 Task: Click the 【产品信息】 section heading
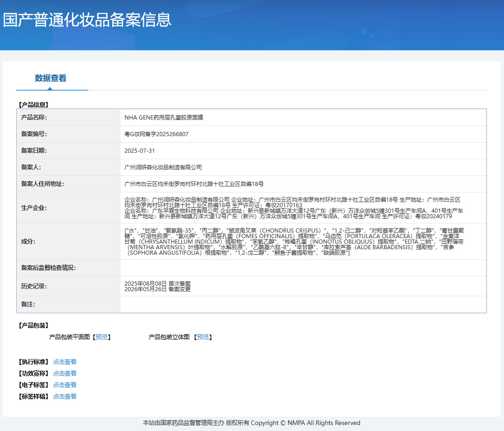[33, 105]
